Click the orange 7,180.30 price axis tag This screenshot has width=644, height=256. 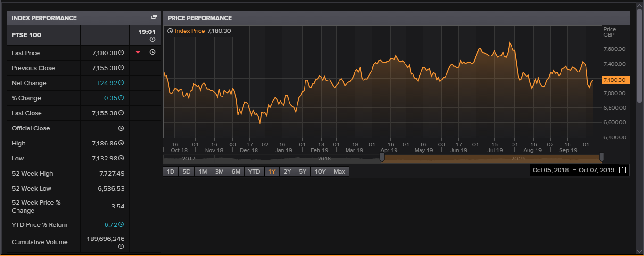click(616, 80)
